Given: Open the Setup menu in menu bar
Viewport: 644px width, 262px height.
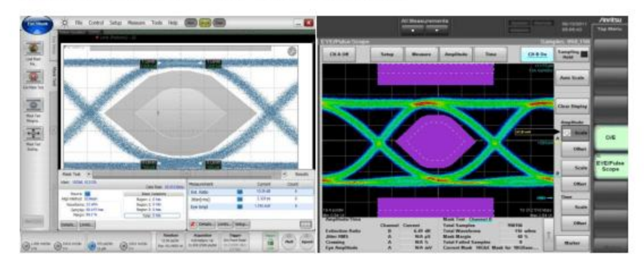Looking at the screenshot, I should [116, 23].
